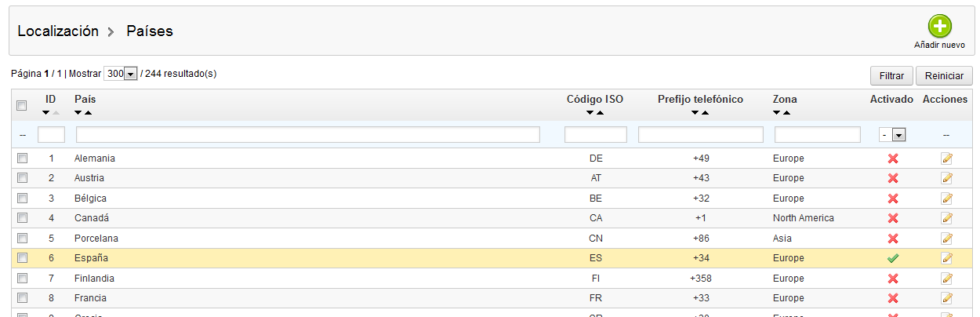
Task: Click the green Añadir nuevo plus icon
Action: 939,27
